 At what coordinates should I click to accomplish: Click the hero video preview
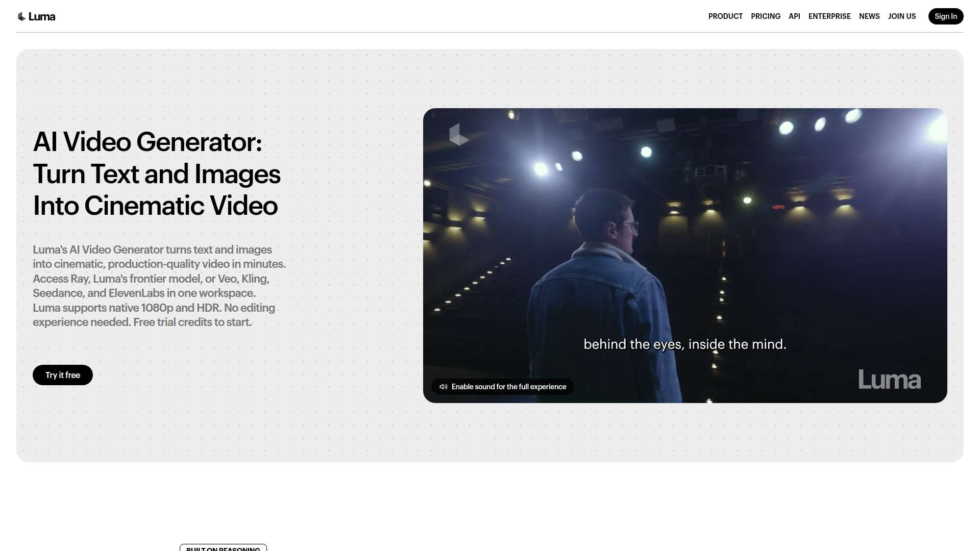[685, 255]
